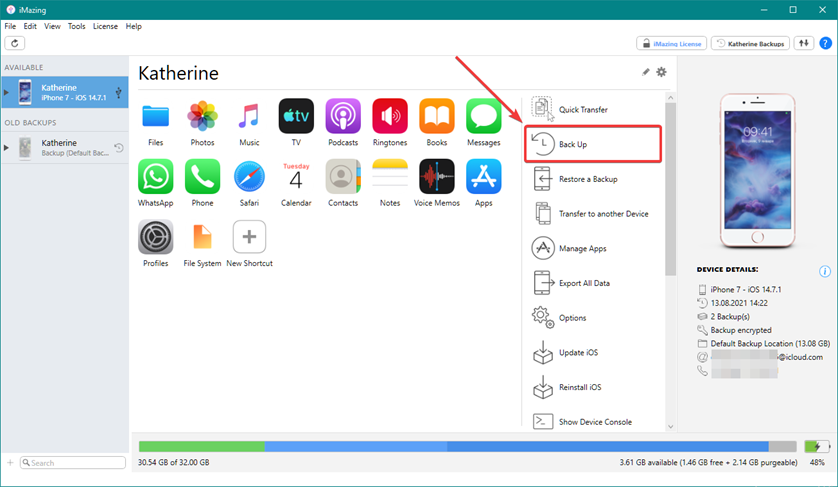Open the WhatsApp icon
Screen dimensions: 838x487
156,176
